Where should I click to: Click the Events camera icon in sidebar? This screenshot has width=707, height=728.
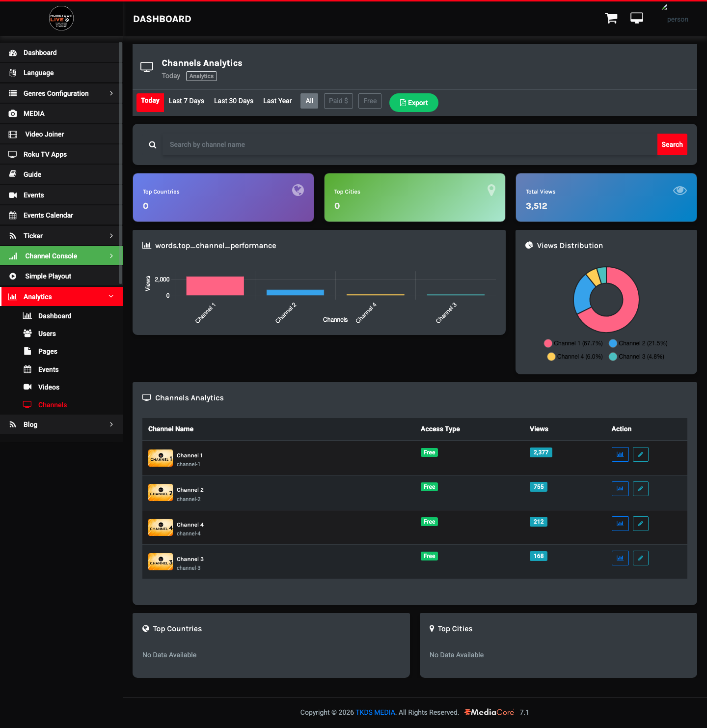[13, 195]
